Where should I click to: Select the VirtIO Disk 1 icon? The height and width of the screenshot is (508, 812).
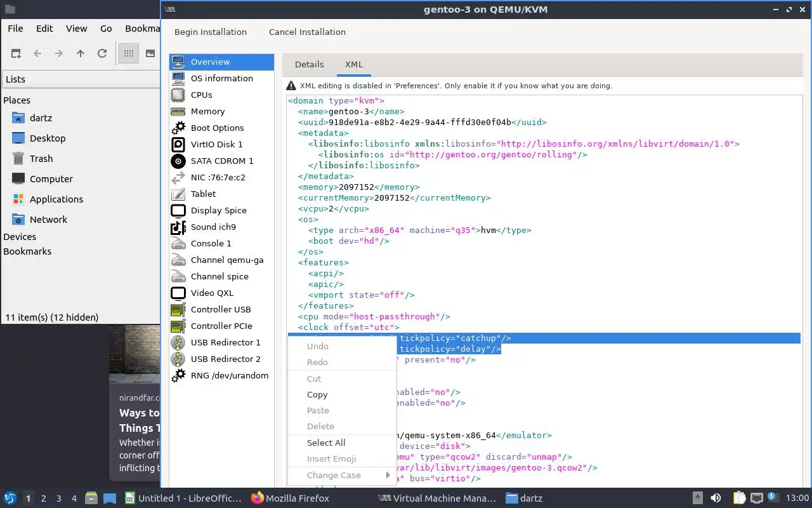point(179,144)
